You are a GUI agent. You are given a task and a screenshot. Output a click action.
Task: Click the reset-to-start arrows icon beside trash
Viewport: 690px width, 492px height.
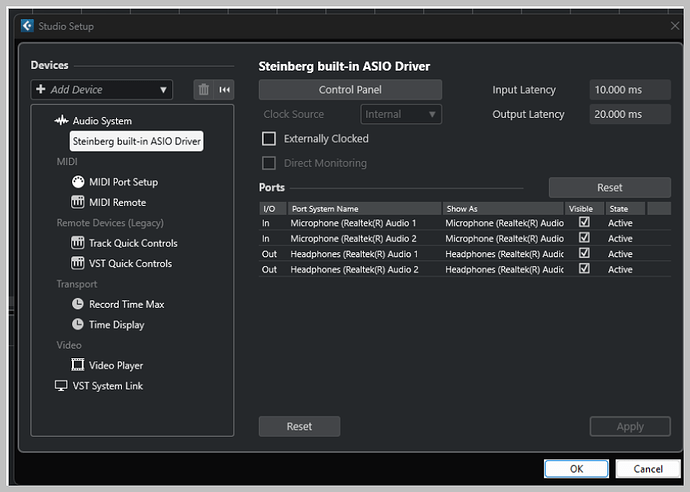pos(224,90)
